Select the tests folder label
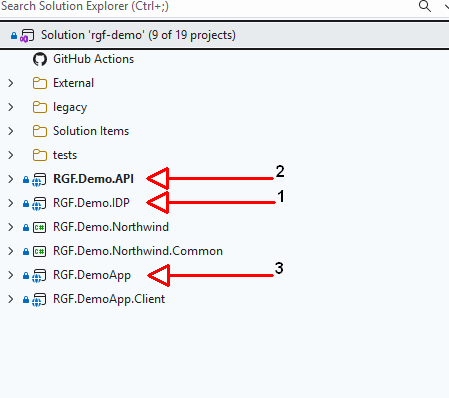449x398 pixels. (x=65, y=155)
